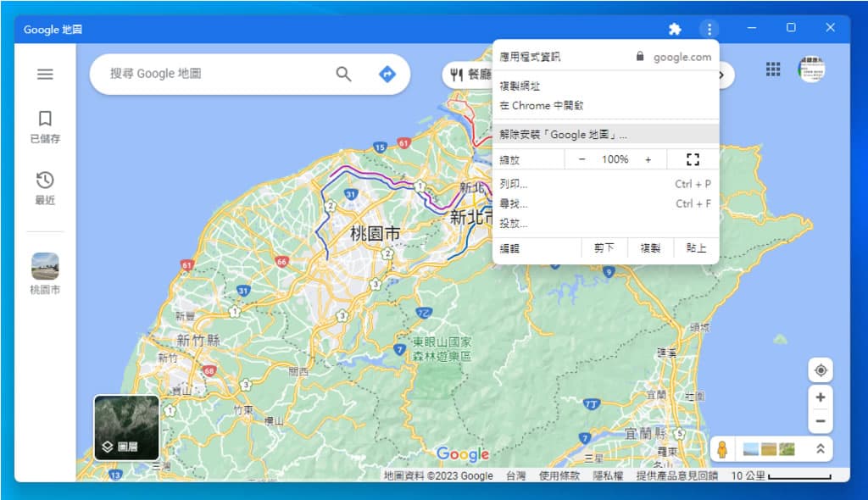Expand the imagery strip with double chevron

821,449
